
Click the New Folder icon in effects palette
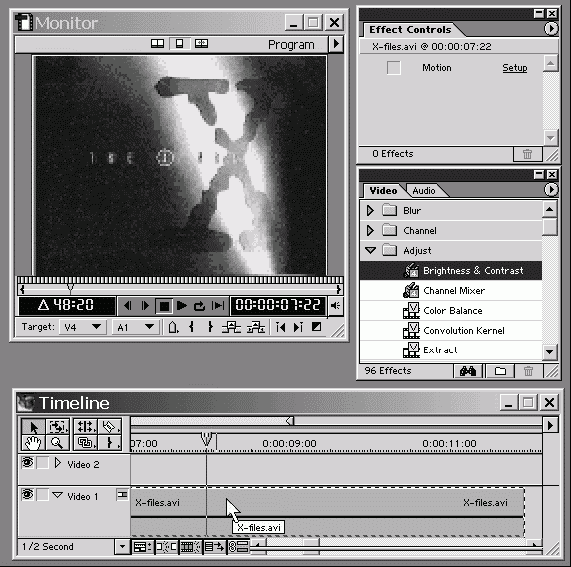pyautogui.click(x=500, y=371)
